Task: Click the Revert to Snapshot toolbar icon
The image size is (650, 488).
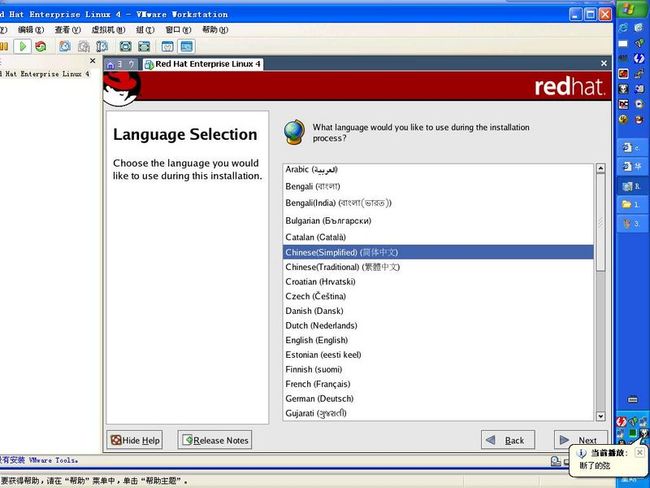Action: pyautogui.click(x=84, y=46)
